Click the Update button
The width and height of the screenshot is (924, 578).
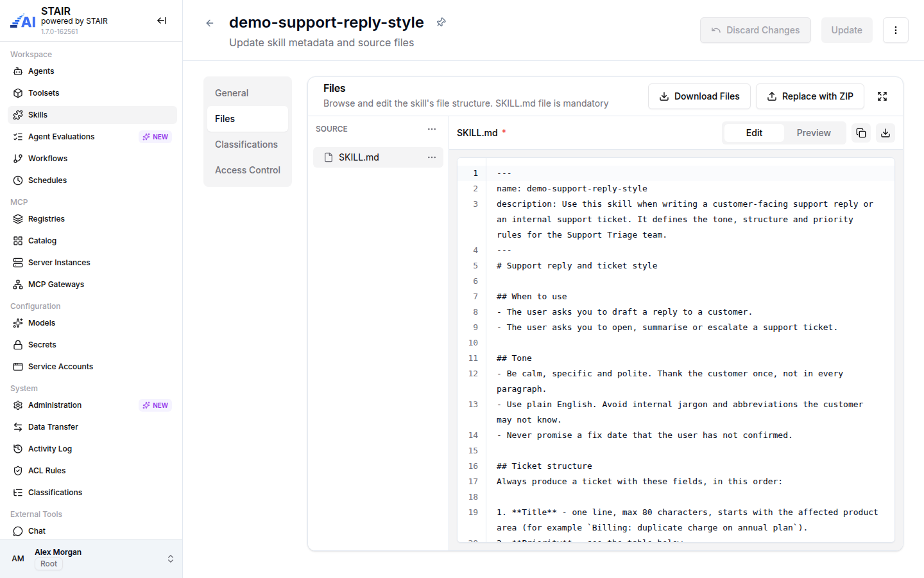click(847, 30)
